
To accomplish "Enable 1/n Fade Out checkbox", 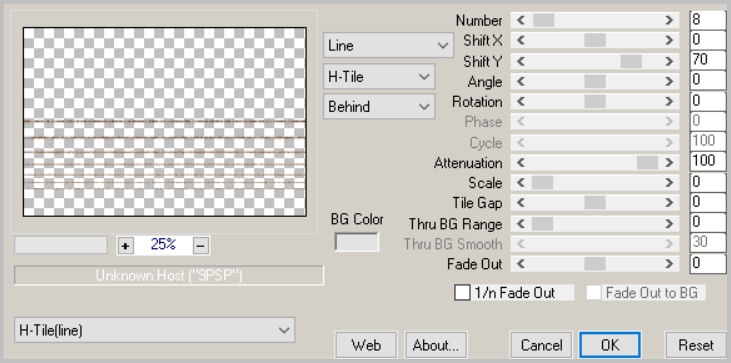I will (x=462, y=293).
